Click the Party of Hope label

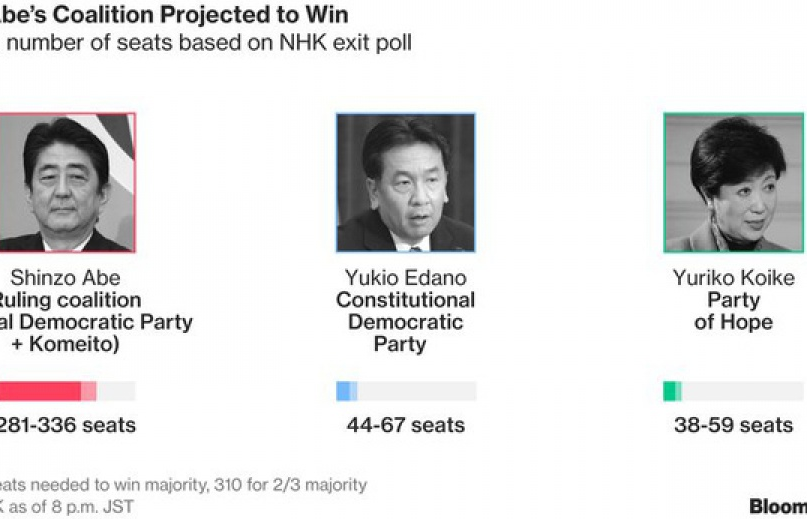(x=733, y=311)
